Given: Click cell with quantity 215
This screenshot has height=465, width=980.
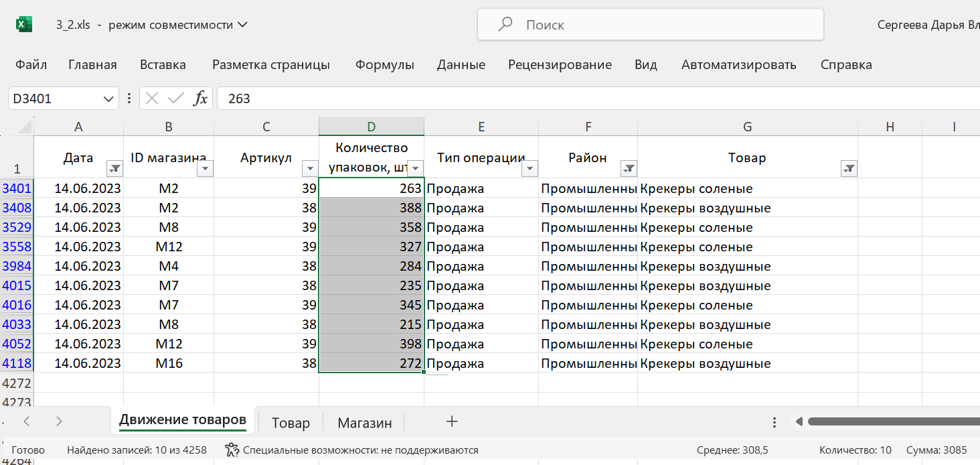Looking at the screenshot, I should 372,324.
